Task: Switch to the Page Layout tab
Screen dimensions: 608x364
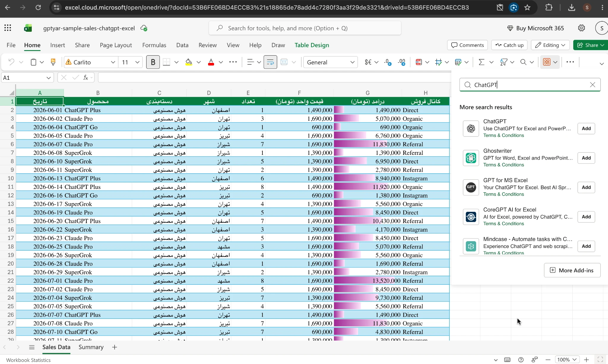Action: tap(116, 45)
